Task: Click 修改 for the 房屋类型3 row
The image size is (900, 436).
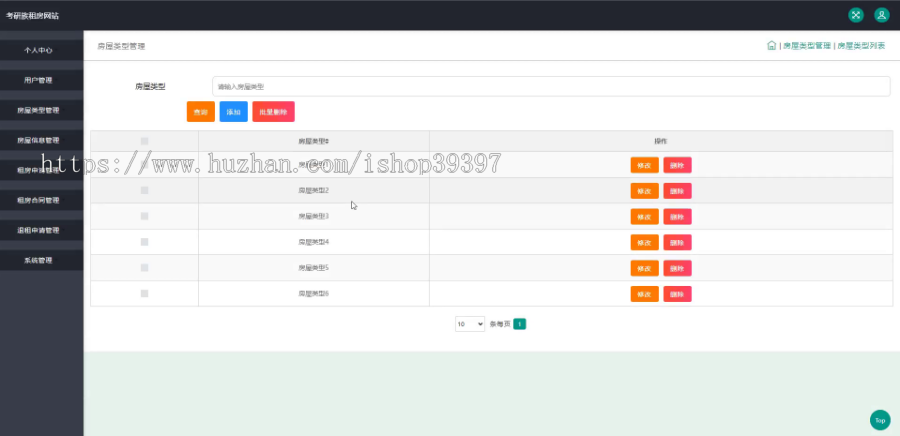Action: (x=645, y=217)
